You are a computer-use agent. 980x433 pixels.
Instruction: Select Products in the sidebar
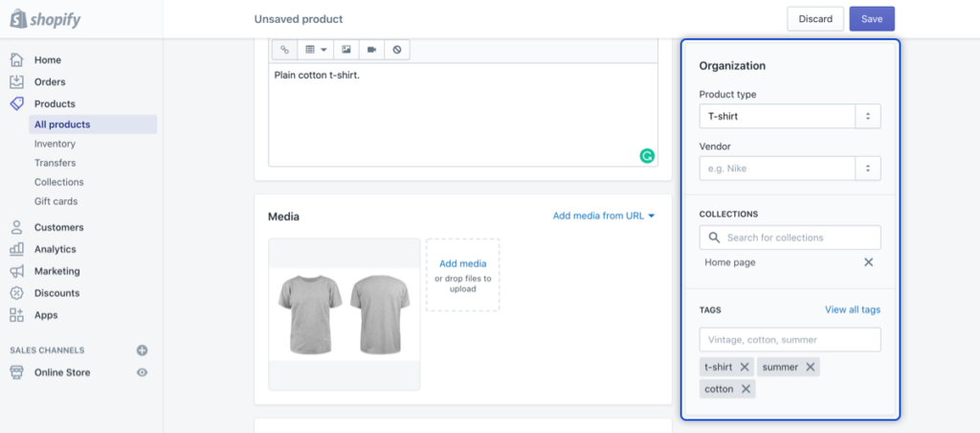[55, 103]
